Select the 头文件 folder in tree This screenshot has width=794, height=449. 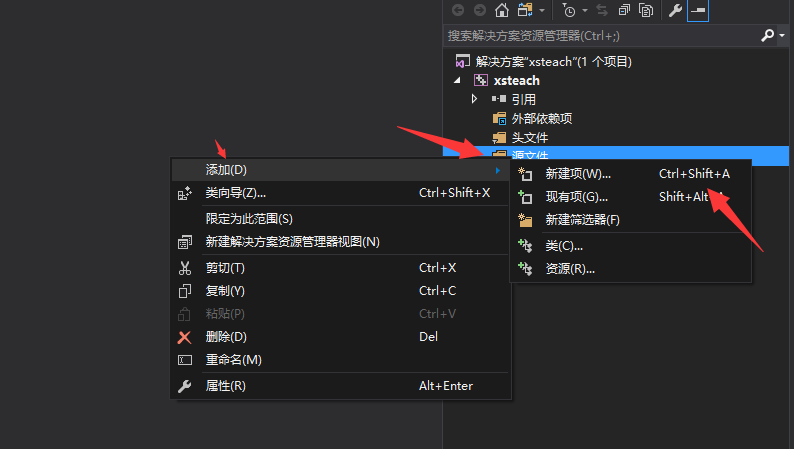pos(529,137)
